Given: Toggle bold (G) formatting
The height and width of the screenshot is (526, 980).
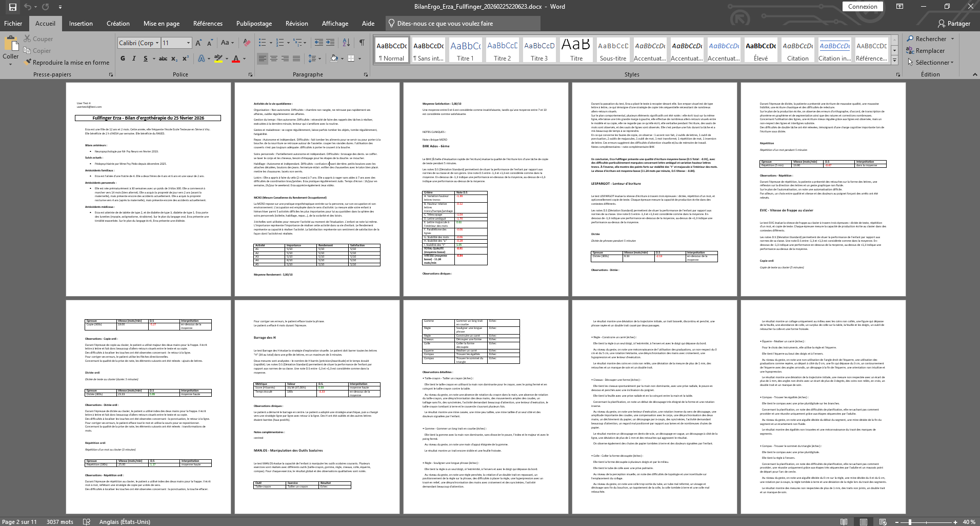Looking at the screenshot, I should pyautogui.click(x=123, y=59).
